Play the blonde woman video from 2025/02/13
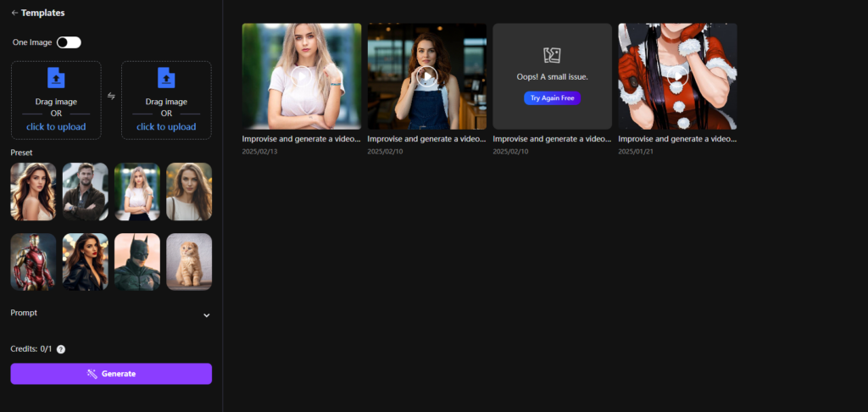This screenshot has width=868, height=412. [302, 76]
